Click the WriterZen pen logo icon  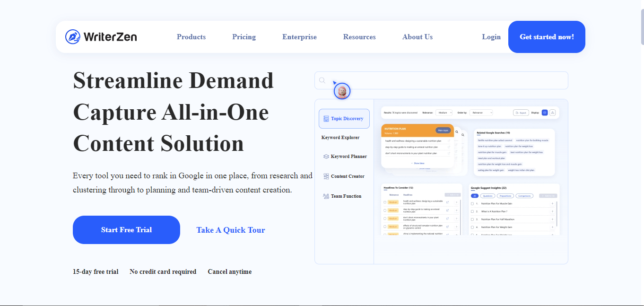click(x=73, y=37)
